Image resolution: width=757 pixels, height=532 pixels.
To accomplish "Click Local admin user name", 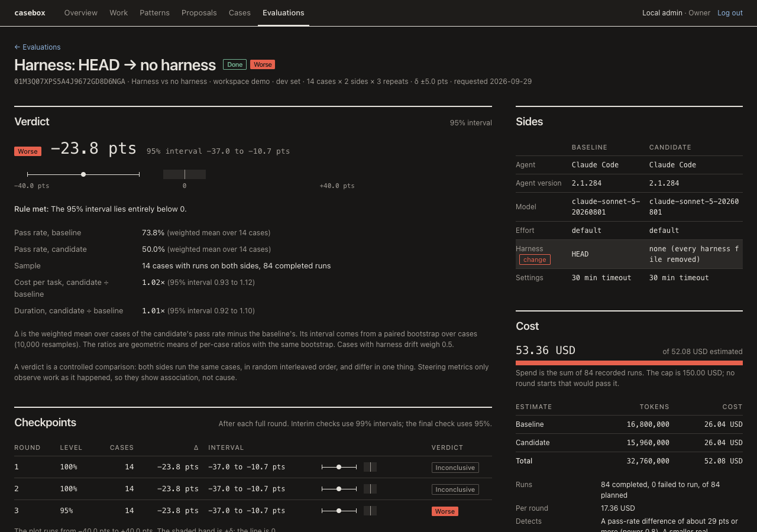I will pyautogui.click(x=662, y=12).
